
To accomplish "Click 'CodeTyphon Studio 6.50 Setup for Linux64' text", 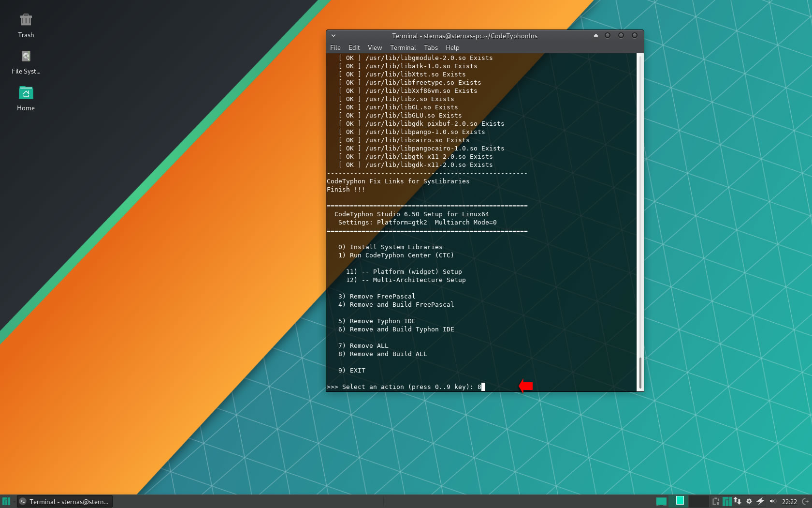I will tap(412, 214).
